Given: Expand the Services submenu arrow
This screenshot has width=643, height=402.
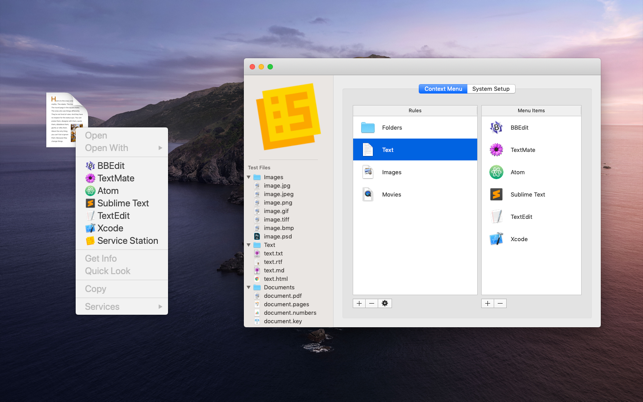Looking at the screenshot, I should 160,306.
